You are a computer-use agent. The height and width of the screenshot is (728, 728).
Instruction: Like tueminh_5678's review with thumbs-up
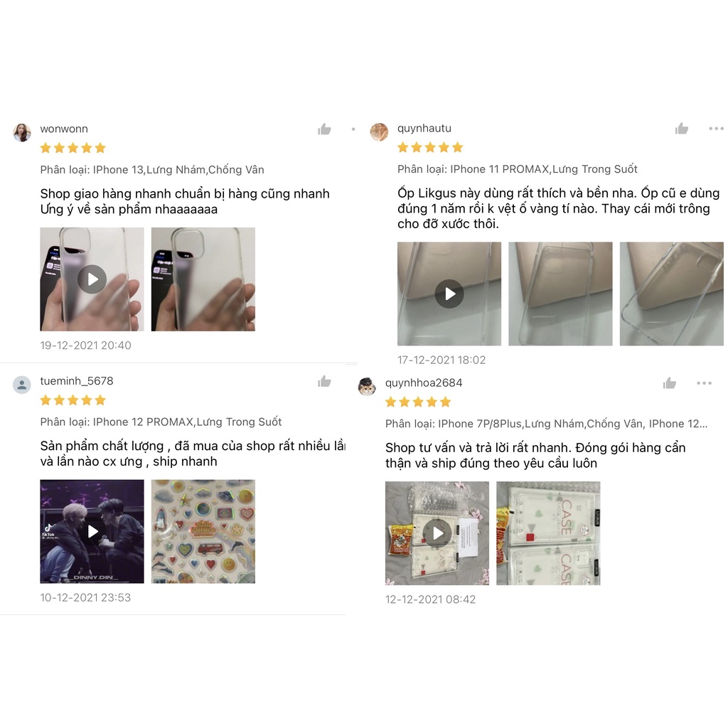324,381
